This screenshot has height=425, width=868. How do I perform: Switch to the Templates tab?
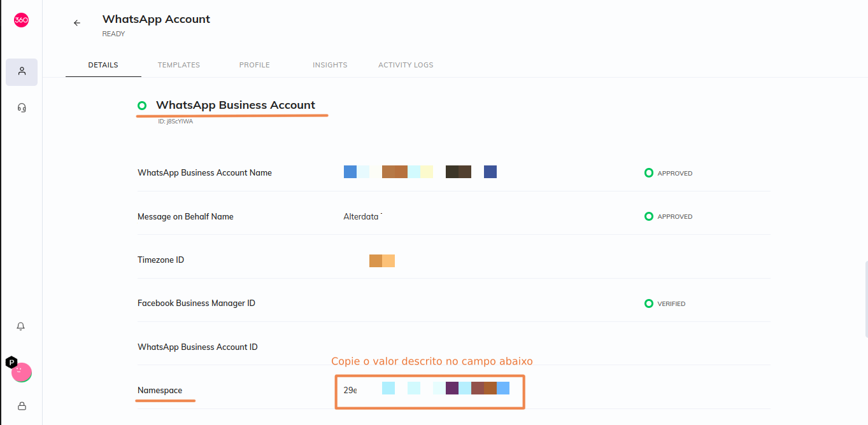coord(179,65)
